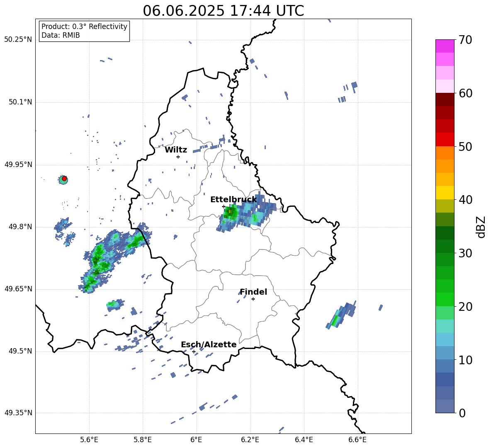Image resolution: width=491 pixels, height=448 pixels.
Task: Click the 60 tick label on colorbar
Action: click(466, 93)
